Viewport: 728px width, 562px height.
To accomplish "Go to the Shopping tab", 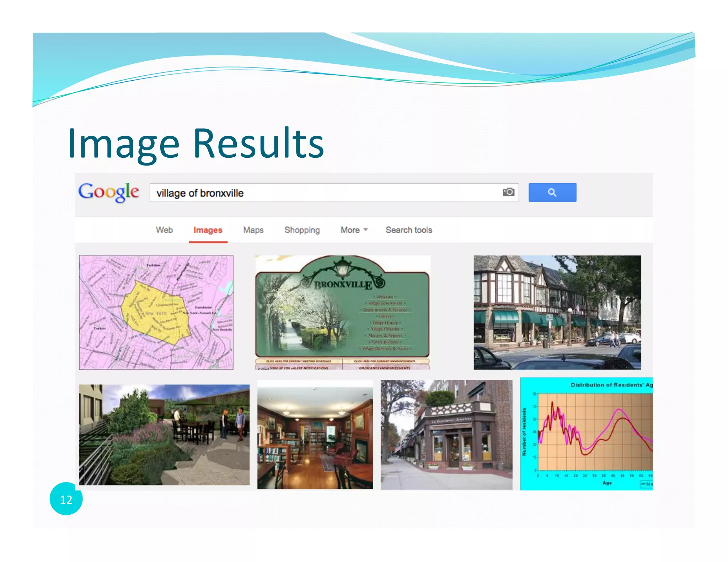I will click(x=302, y=230).
